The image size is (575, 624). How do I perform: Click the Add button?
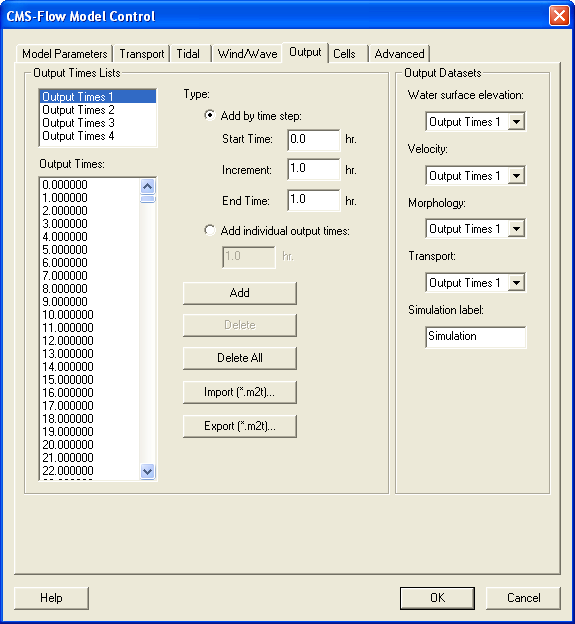(240, 293)
